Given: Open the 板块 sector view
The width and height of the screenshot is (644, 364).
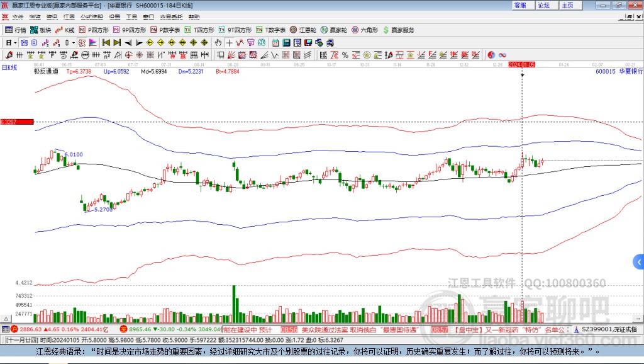Looking at the screenshot, I should click(x=42, y=30).
